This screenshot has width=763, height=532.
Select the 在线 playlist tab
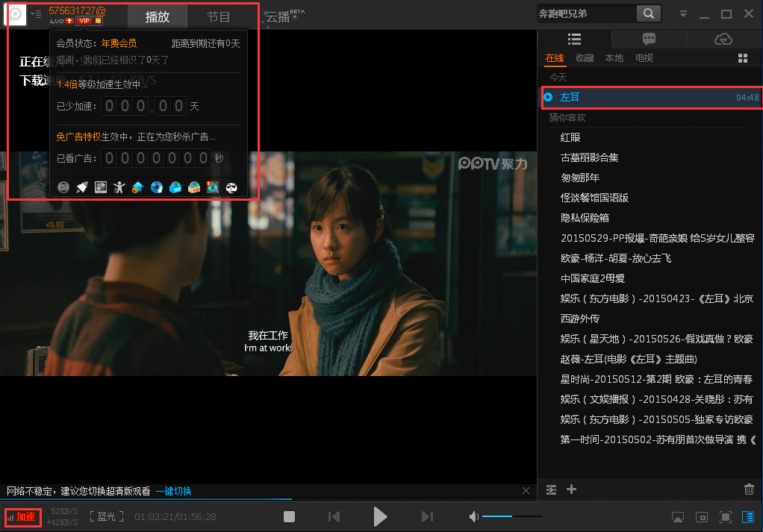554,58
